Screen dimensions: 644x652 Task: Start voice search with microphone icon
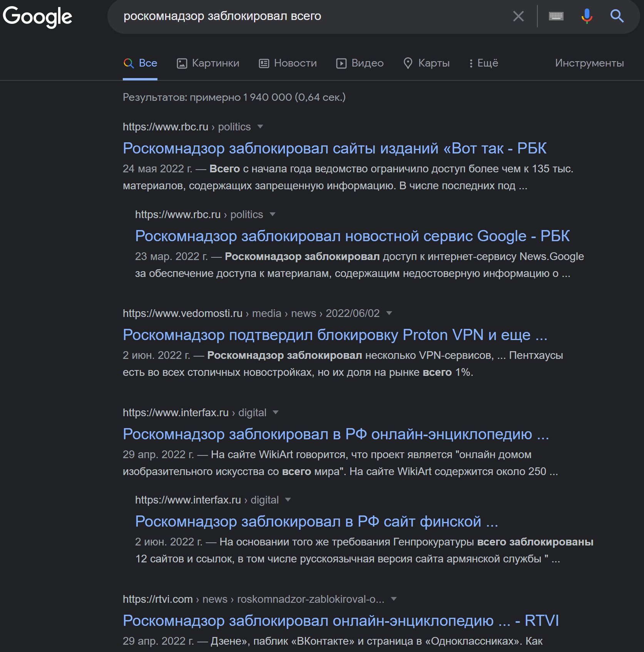587,16
